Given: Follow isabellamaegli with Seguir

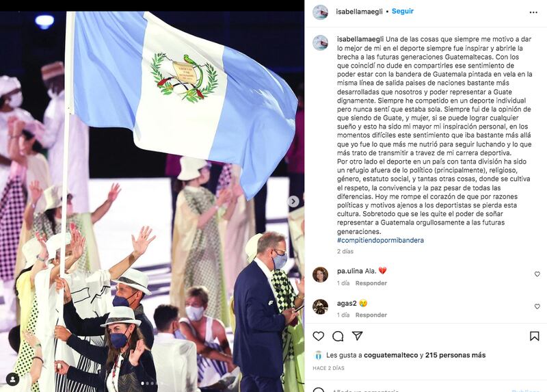Looking at the screenshot, I should (403, 11).
